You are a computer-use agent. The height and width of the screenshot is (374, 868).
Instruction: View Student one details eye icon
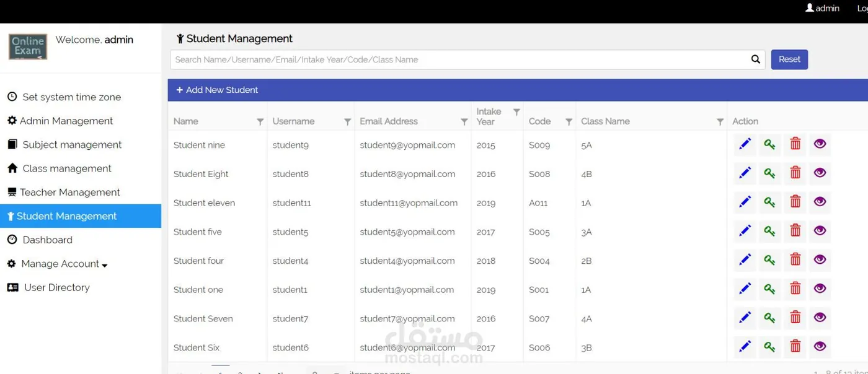point(820,289)
